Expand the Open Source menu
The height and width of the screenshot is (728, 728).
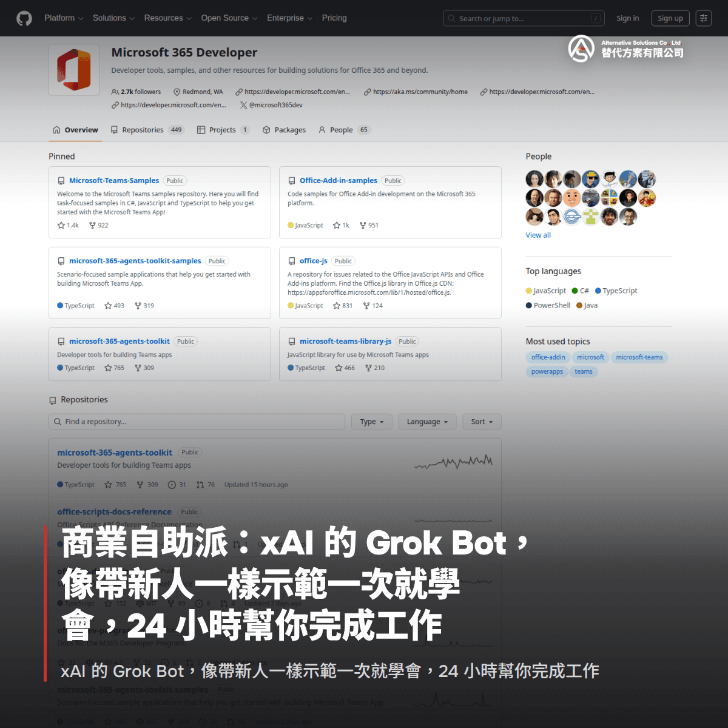[229, 18]
